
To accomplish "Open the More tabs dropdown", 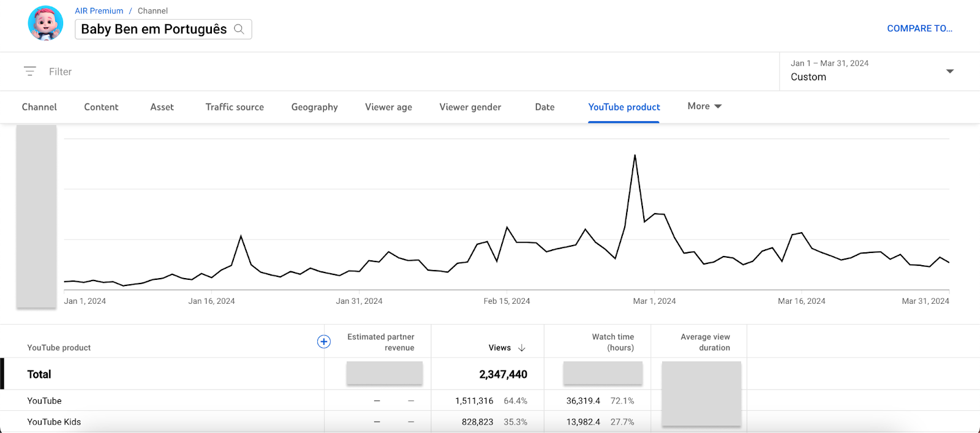I will pos(704,106).
